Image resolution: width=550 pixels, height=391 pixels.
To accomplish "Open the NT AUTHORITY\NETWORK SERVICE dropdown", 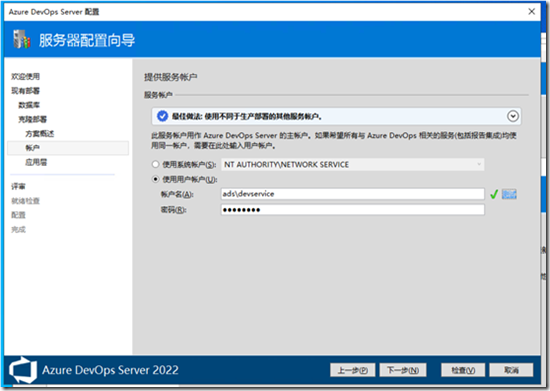I will coord(353,164).
